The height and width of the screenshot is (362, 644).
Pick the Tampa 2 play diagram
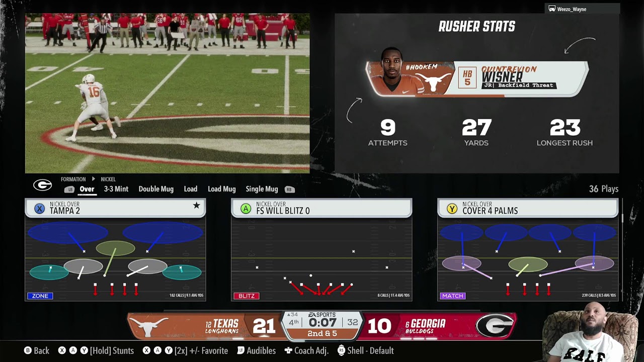point(115,259)
